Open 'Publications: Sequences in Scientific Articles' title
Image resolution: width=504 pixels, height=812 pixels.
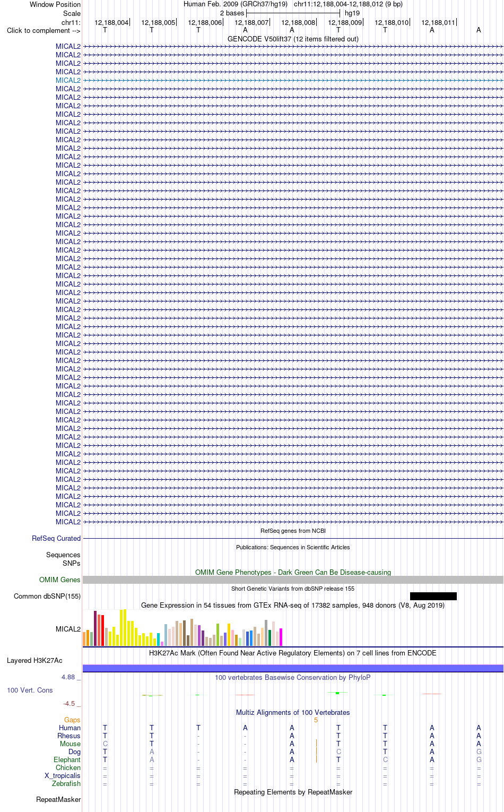point(293,547)
